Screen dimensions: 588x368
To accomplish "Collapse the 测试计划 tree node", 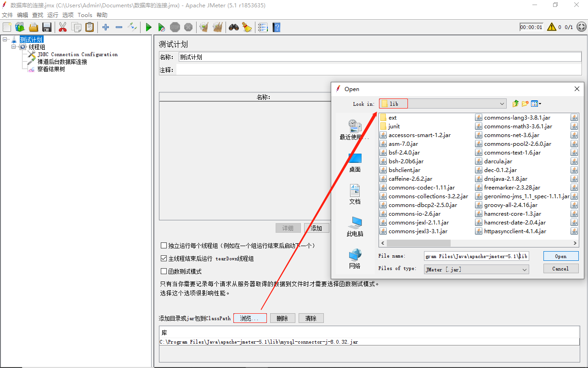I will (5, 40).
